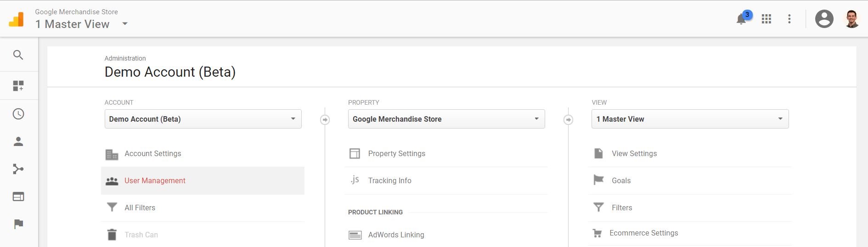Open All Filters
Screen dimensions: 868x247
(140, 208)
